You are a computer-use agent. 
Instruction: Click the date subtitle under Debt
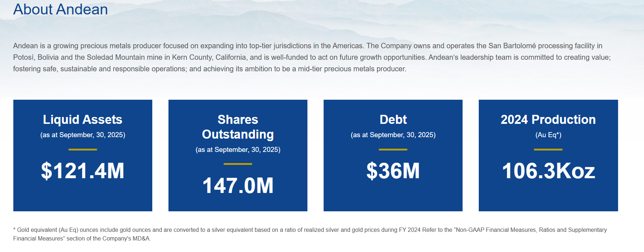click(x=393, y=135)
